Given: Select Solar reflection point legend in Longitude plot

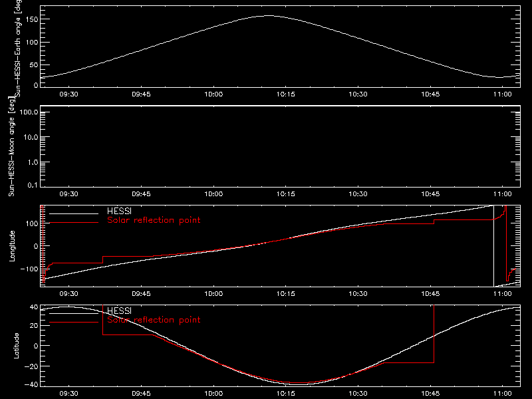Looking at the screenshot, I should (154, 220).
